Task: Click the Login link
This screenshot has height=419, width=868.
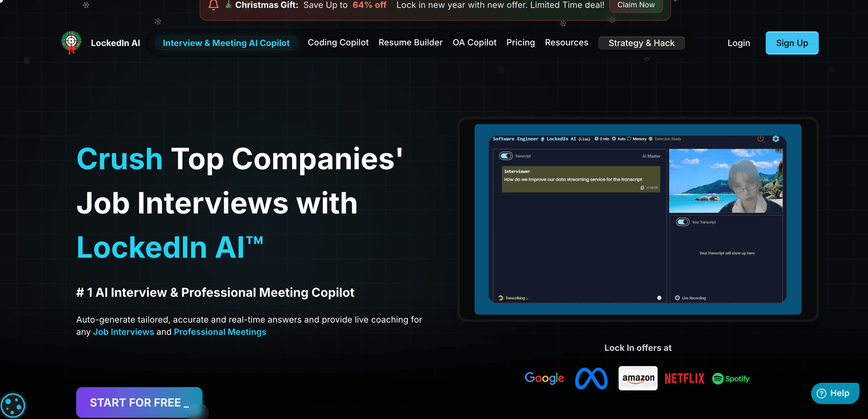Action: [739, 43]
